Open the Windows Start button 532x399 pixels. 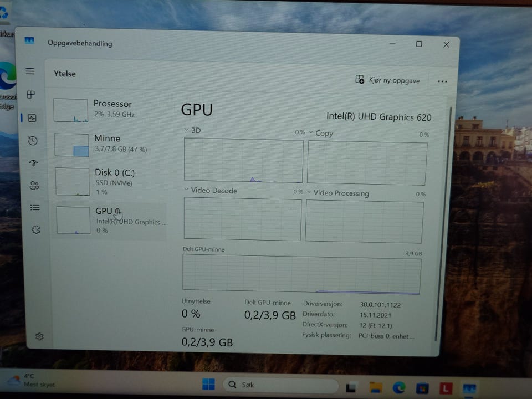click(208, 384)
